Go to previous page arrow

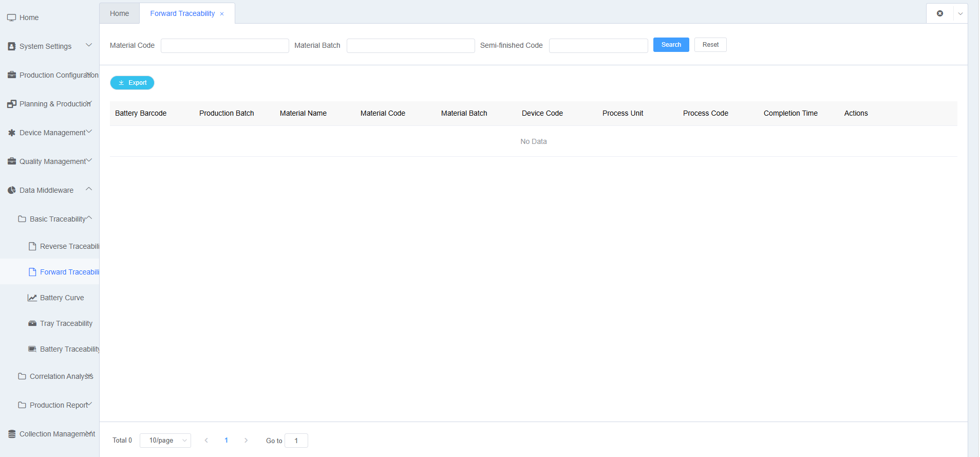(206, 441)
